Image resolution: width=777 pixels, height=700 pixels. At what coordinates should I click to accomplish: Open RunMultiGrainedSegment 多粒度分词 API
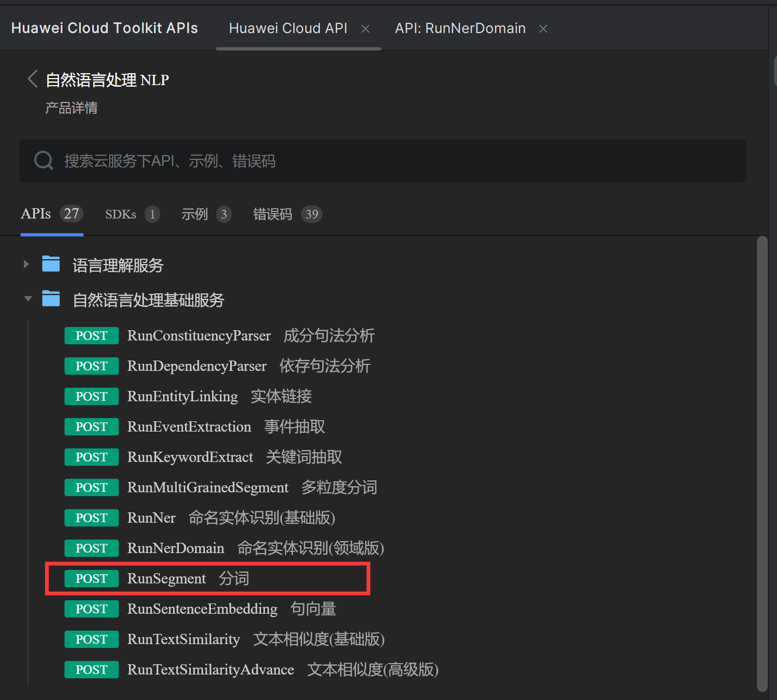point(221,487)
